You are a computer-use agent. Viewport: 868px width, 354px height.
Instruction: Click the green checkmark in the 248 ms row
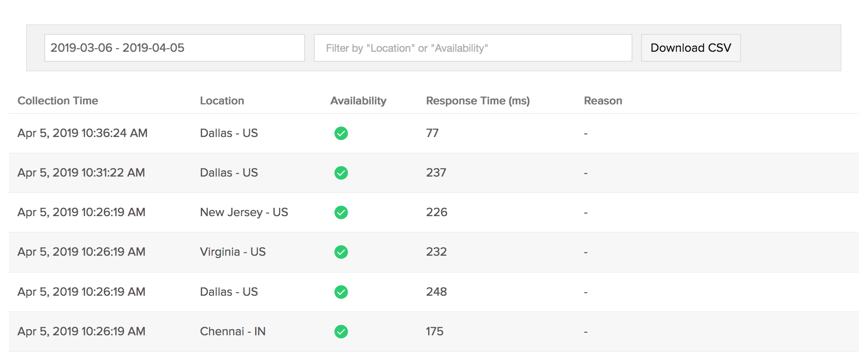(x=341, y=292)
